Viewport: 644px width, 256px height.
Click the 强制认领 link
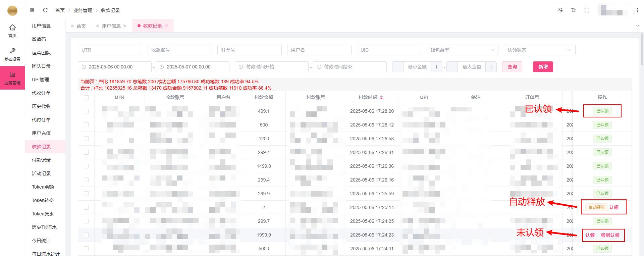point(610,235)
